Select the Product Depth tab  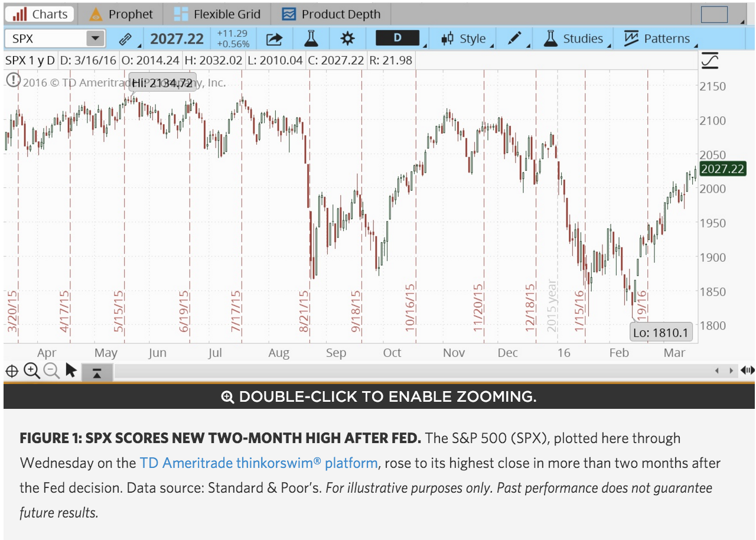(331, 14)
